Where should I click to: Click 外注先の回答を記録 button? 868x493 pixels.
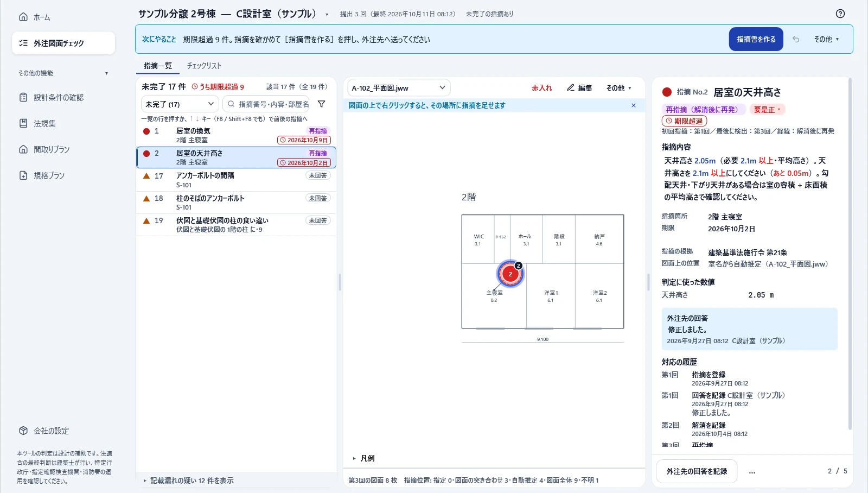(x=697, y=471)
